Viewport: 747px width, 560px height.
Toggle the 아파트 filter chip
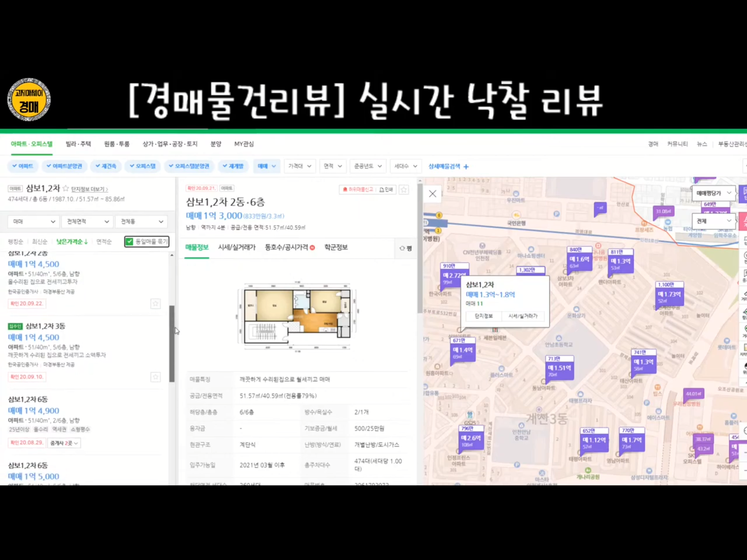point(23,166)
